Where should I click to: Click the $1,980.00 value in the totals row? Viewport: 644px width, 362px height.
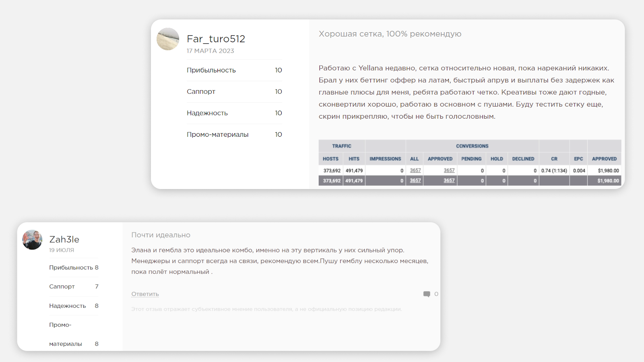(608, 181)
